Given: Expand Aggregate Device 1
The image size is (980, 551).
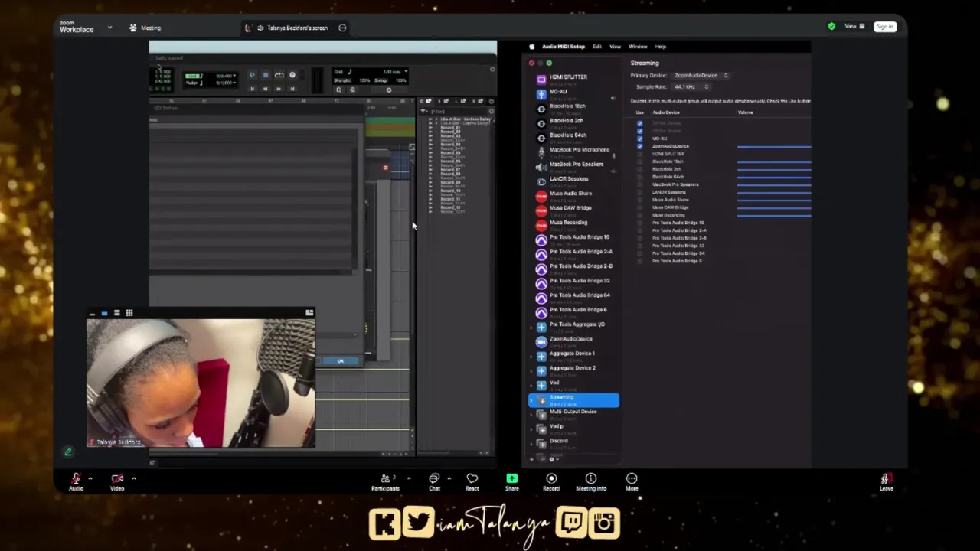Looking at the screenshot, I should pyautogui.click(x=532, y=357).
